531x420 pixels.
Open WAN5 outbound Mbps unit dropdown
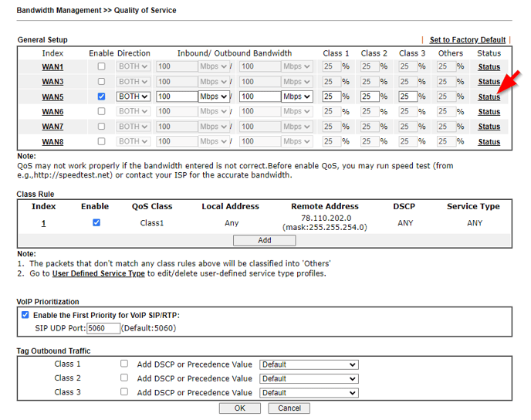pos(297,97)
